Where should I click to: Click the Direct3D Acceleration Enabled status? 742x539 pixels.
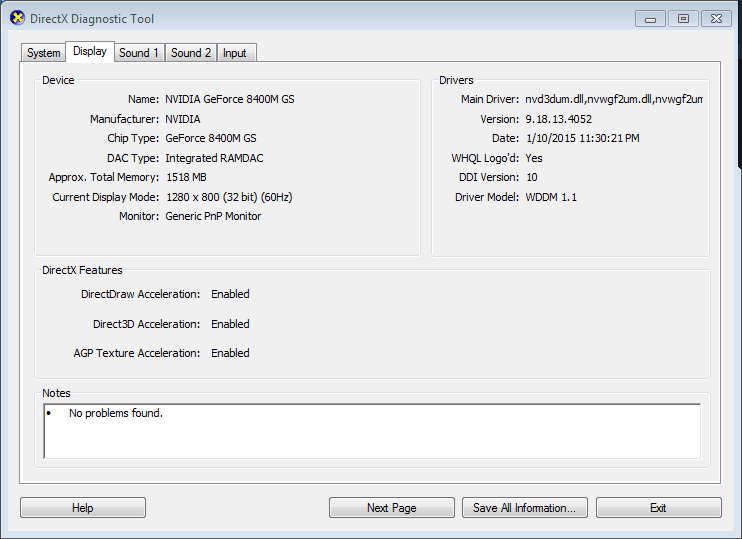coord(230,324)
